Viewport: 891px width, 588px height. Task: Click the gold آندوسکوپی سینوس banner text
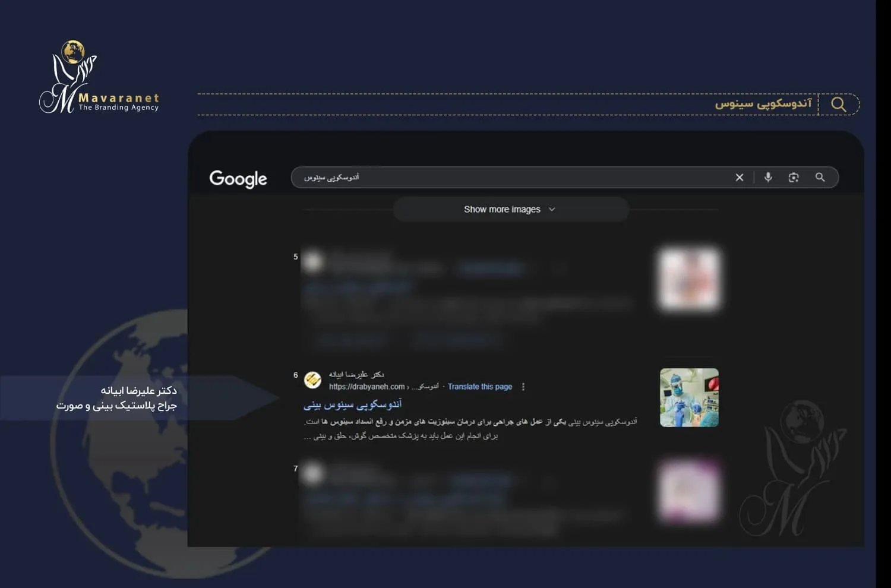pos(763,104)
